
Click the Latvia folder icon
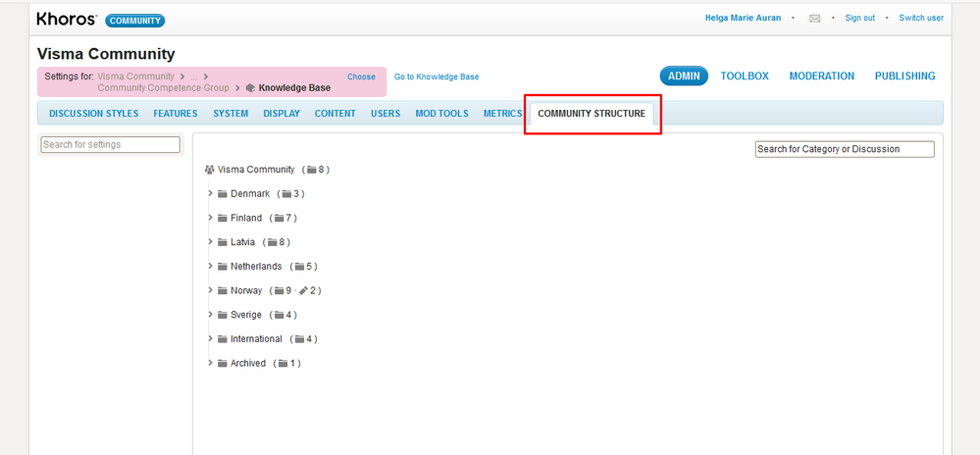[222, 242]
